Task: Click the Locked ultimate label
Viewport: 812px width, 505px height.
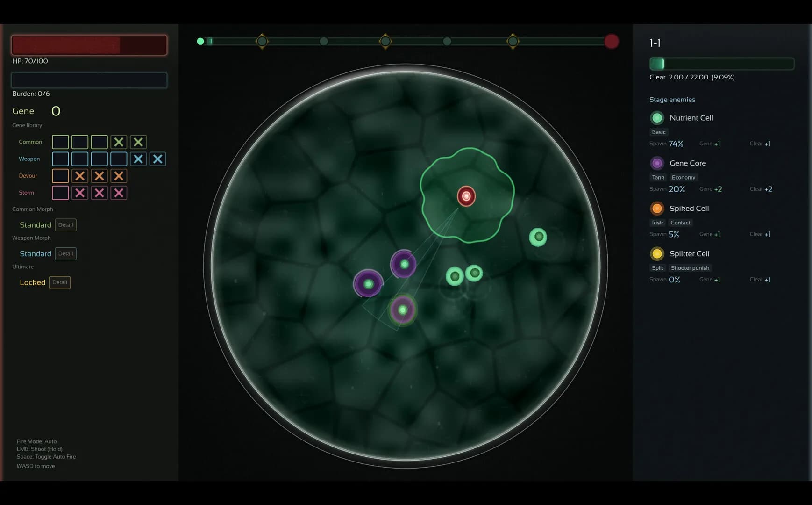Action: pos(32,282)
